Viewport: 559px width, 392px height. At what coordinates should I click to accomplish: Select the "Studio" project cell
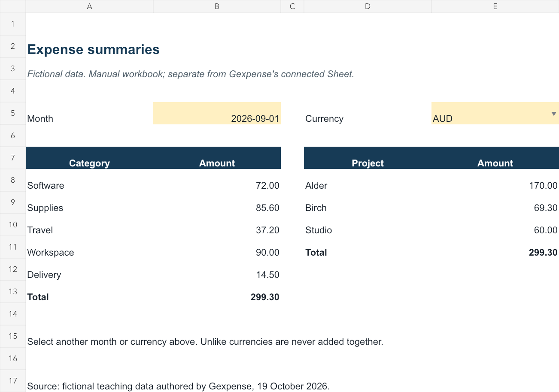coord(368,225)
